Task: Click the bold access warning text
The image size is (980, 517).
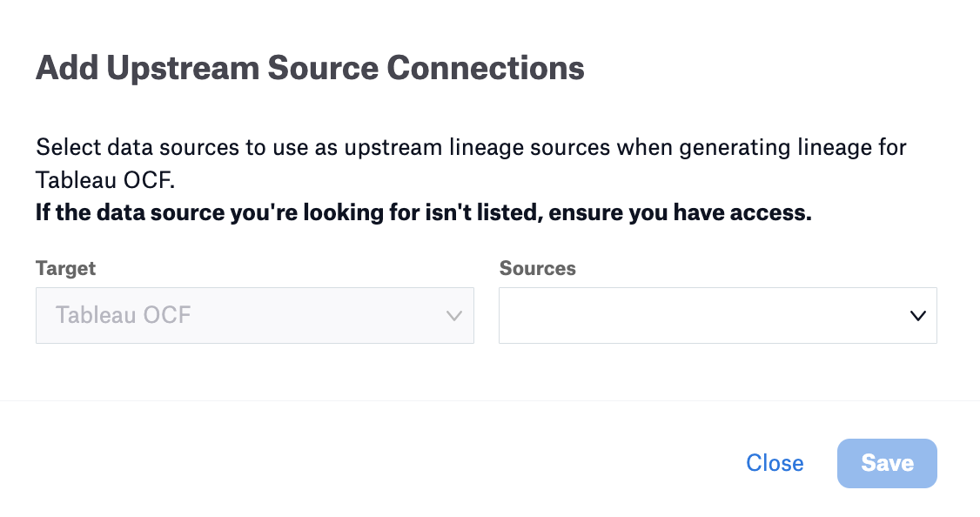Action: point(424,212)
